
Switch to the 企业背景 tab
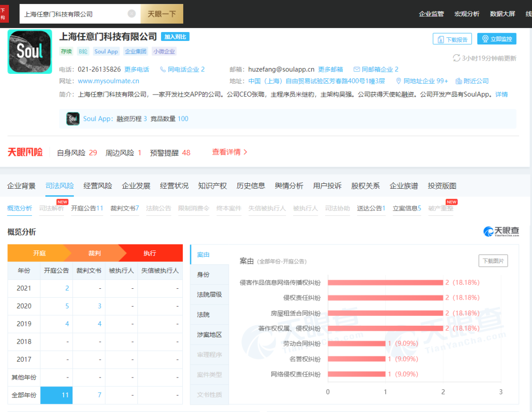(21, 186)
